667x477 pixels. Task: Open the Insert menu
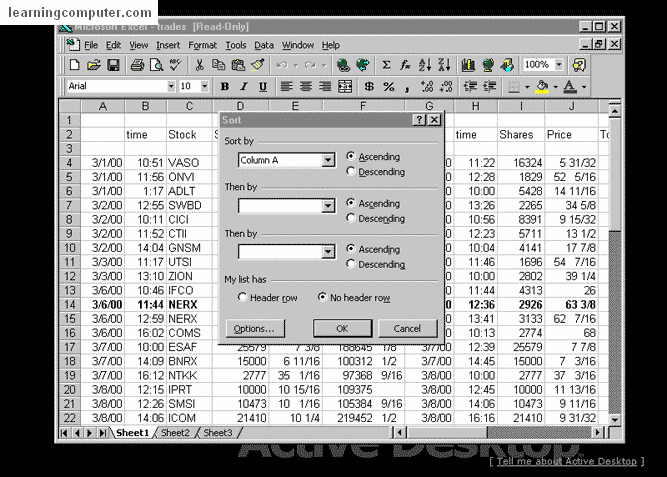(168, 45)
